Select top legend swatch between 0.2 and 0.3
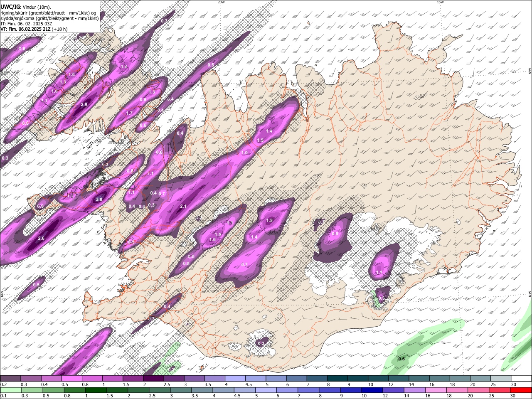 coord(10,379)
